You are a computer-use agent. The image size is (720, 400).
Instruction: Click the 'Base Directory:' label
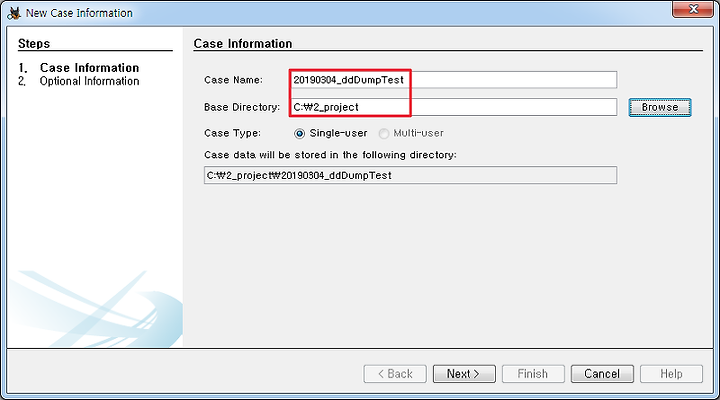pyautogui.click(x=242, y=107)
